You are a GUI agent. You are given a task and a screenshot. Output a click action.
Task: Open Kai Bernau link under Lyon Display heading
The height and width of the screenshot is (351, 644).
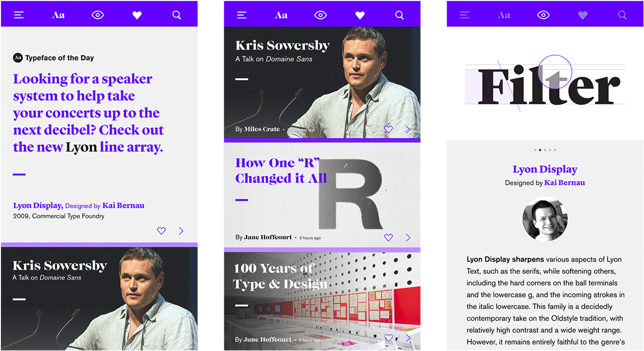pyautogui.click(x=564, y=182)
